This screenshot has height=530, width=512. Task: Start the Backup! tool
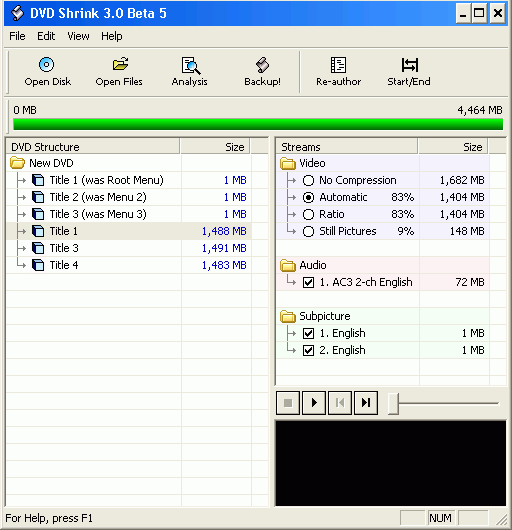(x=262, y=72)
